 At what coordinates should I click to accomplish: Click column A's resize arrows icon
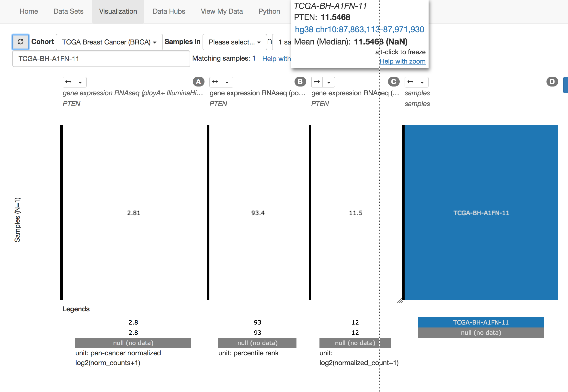[x=68, y=82]
